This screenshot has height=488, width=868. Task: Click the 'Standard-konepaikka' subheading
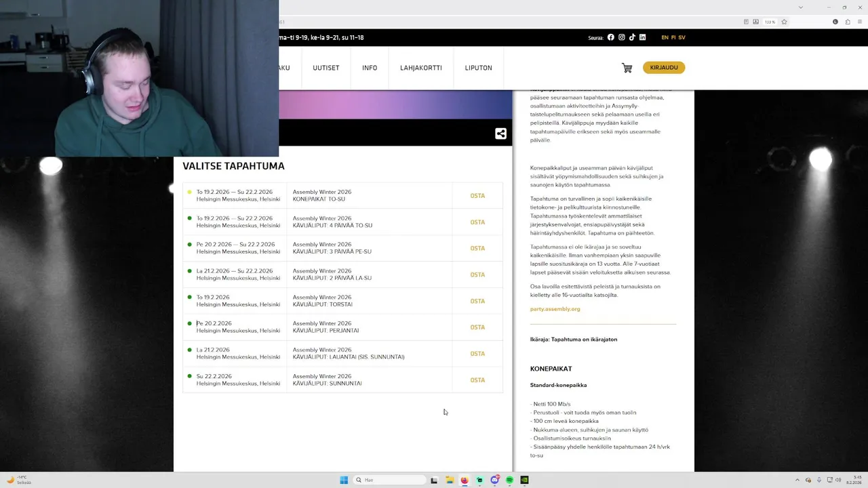(x=558, y=385)
